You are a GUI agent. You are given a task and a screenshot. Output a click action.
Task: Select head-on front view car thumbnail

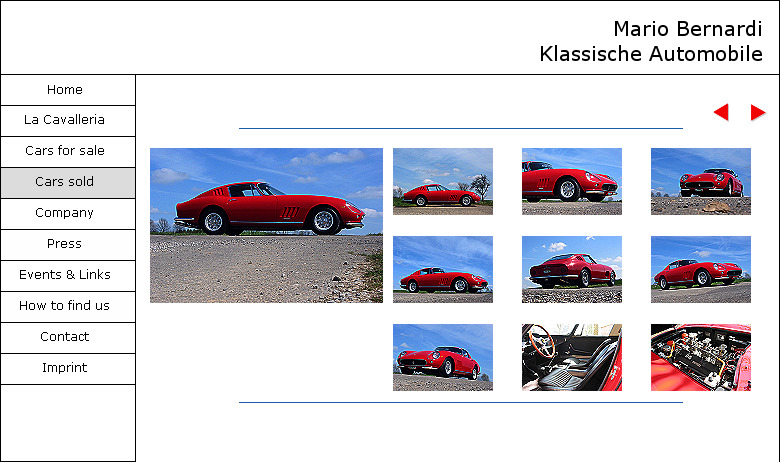(x=701, y=182)
